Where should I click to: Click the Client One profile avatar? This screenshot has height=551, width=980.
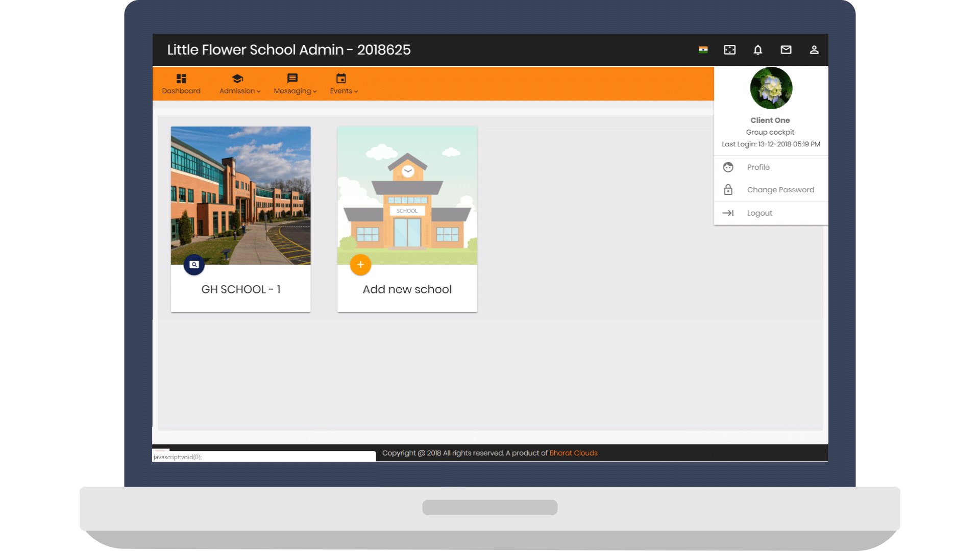771,88
